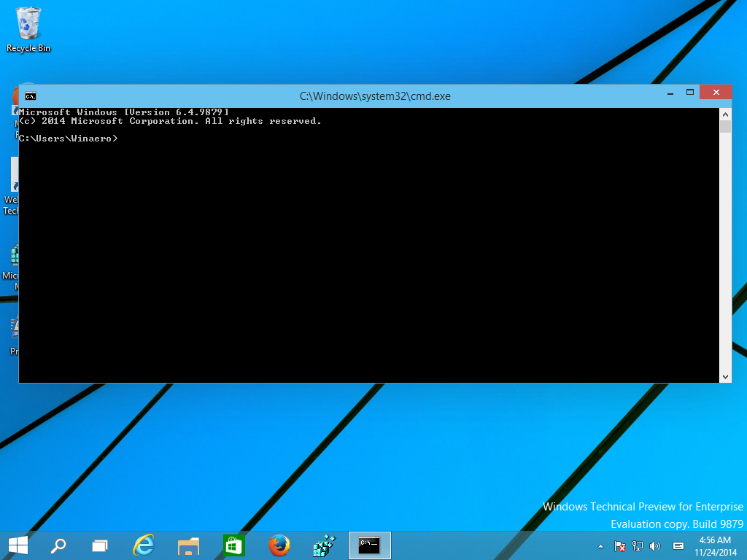Open the volume speaker tray icon
747x560 pixels.
(x=656, y=546)
